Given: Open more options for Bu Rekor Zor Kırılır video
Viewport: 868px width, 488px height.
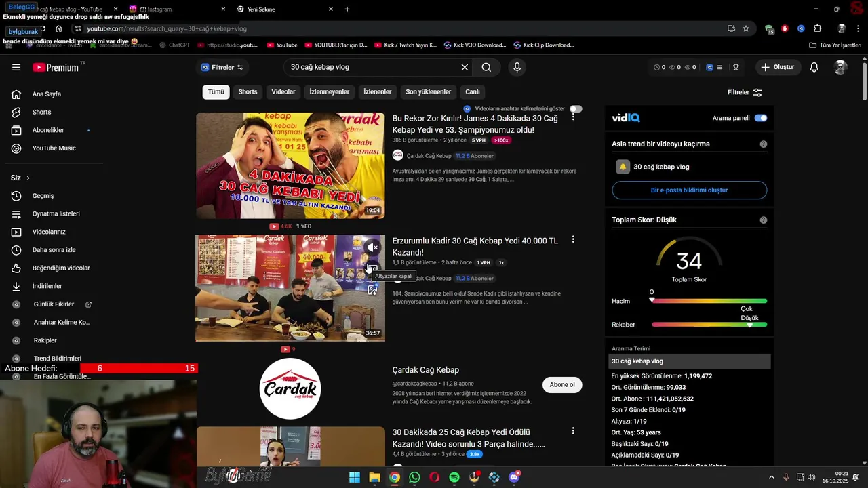Looking at the screenshot, I should pyautogui.click(x=573, y=117).
